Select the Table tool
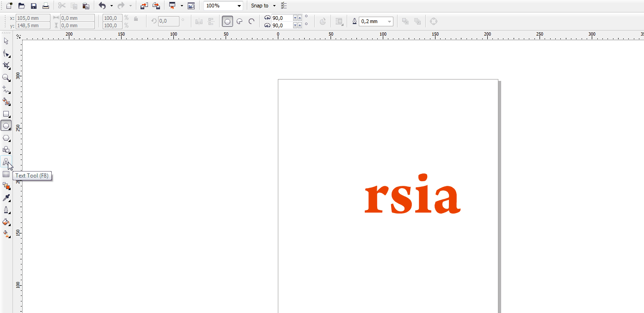Viewport: 644px width, 313px height. [x=6, y=174]
